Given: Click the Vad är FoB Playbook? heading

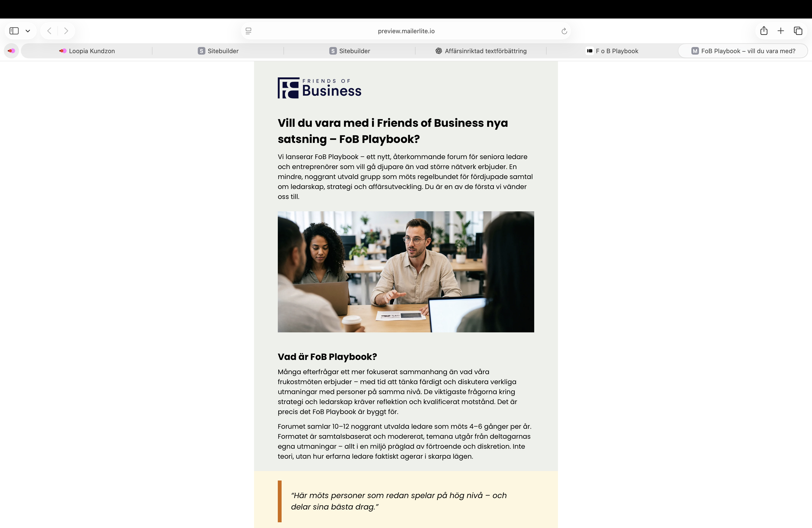Looking at the screenshot, I should point(327,357).
